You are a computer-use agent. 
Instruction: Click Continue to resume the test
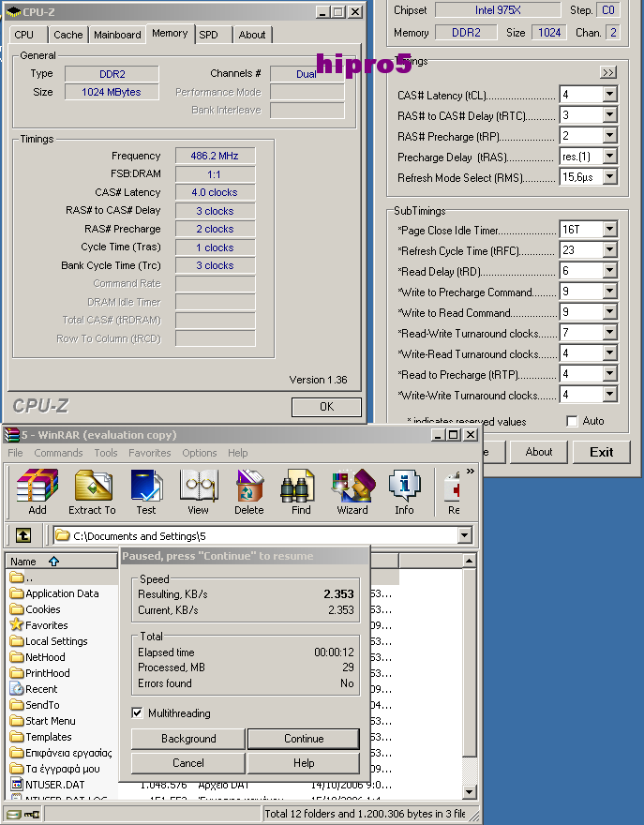pyautogui.click(x=304, y=739)
